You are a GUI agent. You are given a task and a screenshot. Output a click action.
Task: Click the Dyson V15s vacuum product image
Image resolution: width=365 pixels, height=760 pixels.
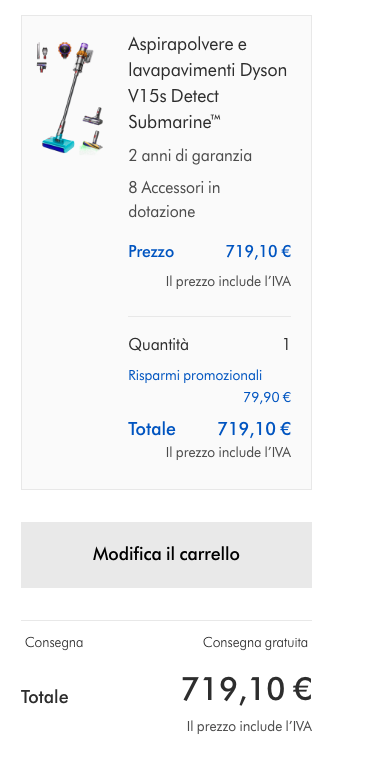click(70, 97)
